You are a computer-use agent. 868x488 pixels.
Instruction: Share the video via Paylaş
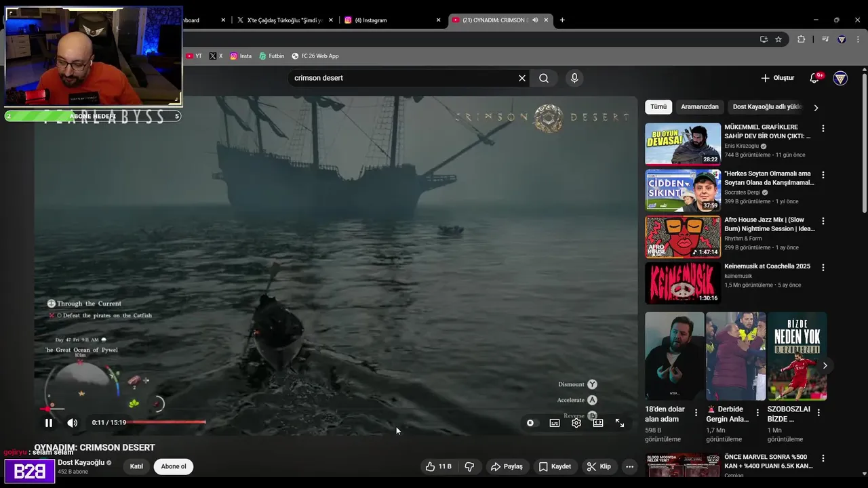tap(507, 466)
